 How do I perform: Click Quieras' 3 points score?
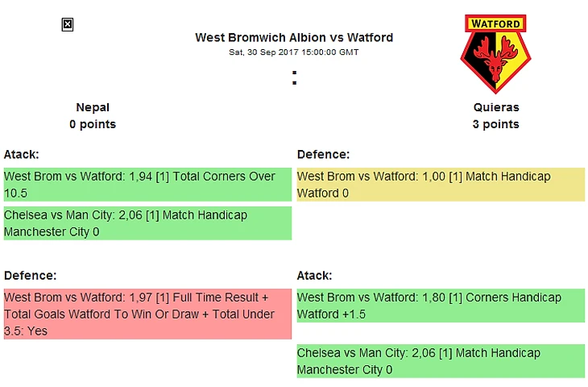[x=496, y=124]
